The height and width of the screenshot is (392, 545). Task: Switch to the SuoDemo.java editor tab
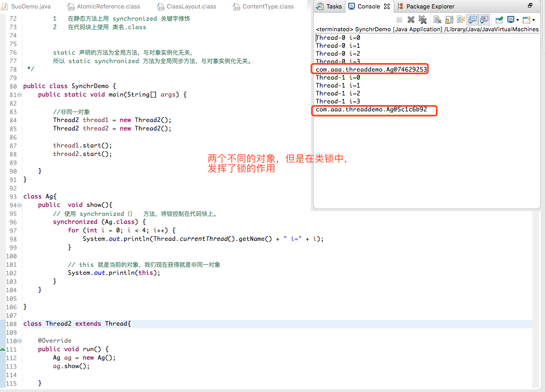26,6
